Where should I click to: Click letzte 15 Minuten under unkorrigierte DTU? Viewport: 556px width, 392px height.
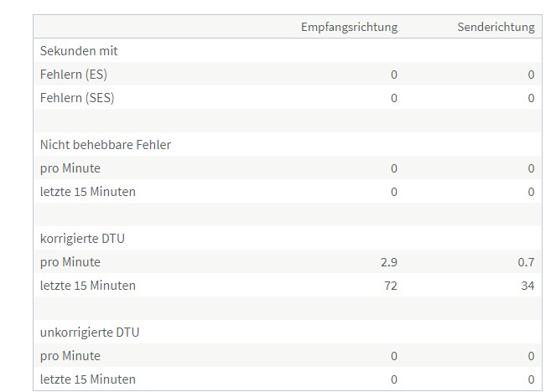(x=87, y=379)
